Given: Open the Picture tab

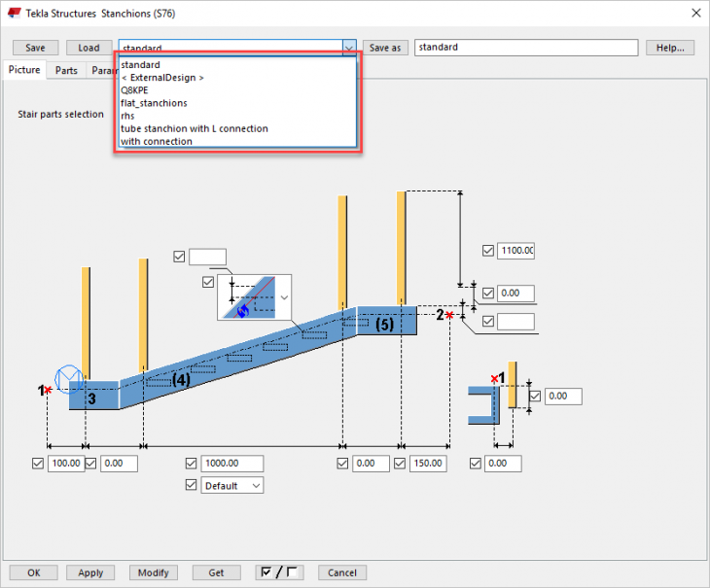Looking at the screenshot, I should (25, 70).
